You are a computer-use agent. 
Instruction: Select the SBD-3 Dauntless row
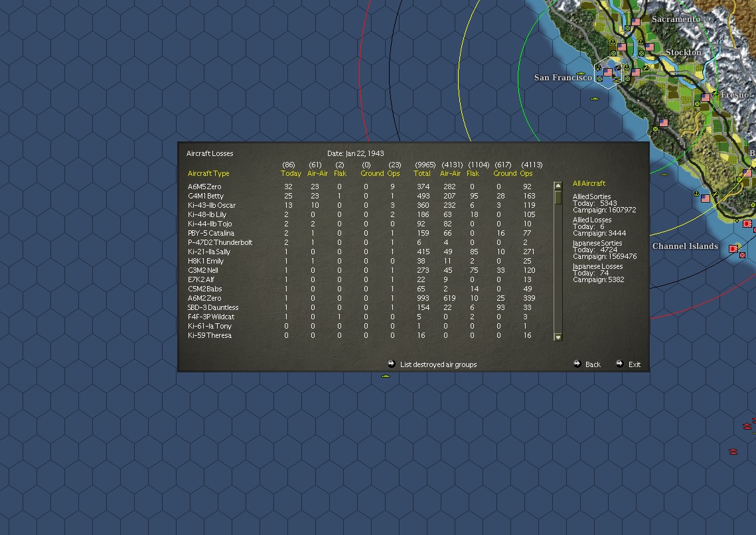[362, 307]
